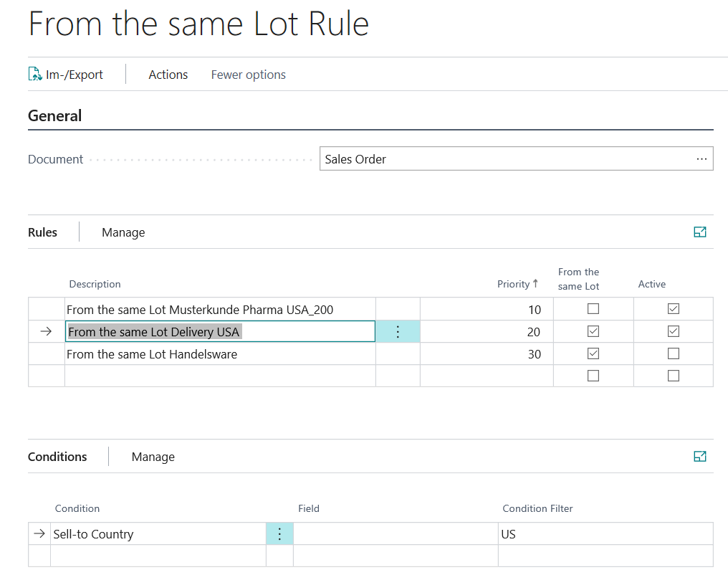Sort by Priority column header
The height and width of the screenshot is (575, 728).
517,284
